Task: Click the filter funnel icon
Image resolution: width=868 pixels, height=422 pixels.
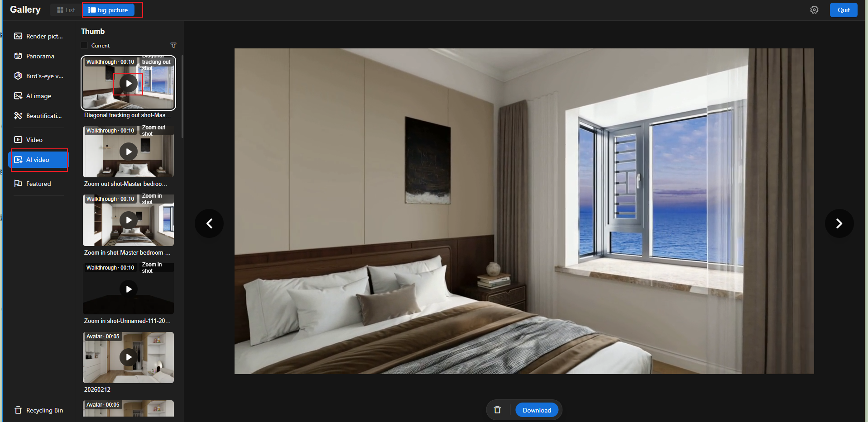Action: (x=173, y=45)
